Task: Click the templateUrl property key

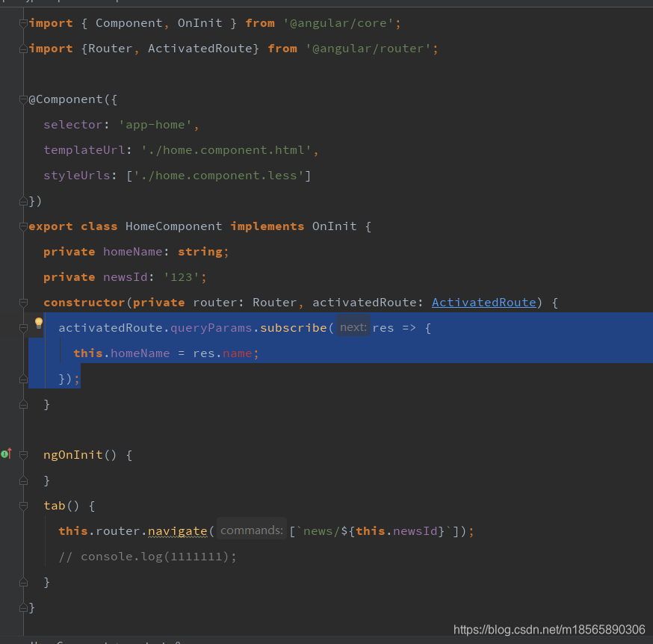Action: 84,150
